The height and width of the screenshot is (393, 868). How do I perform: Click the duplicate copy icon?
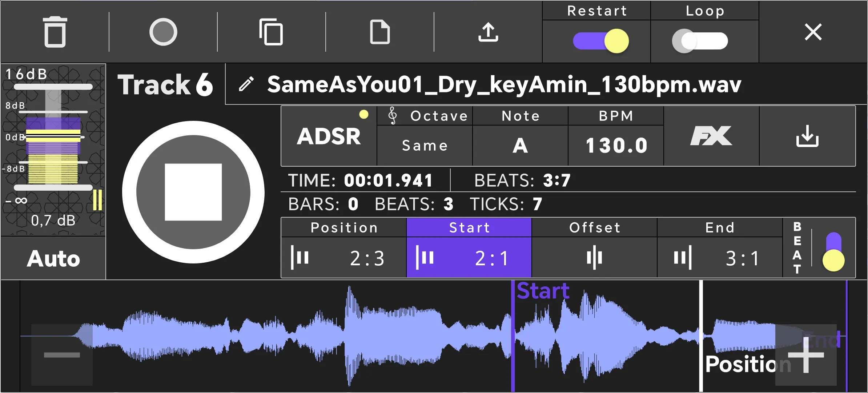click(x=271, y=32)
